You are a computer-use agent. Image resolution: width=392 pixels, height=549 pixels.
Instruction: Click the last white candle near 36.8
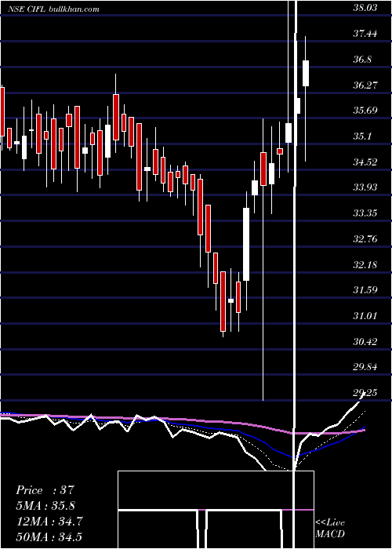click(306, 73)
